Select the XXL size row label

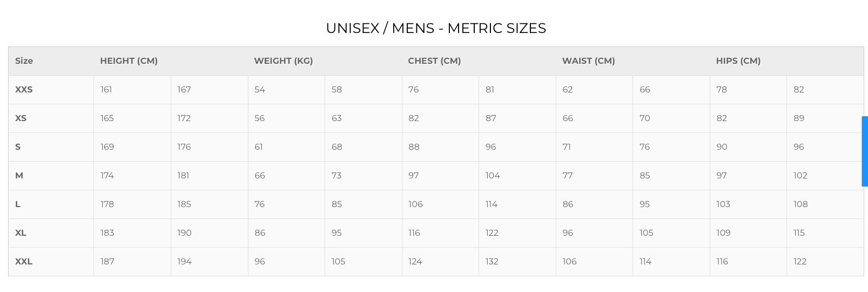pyautogui.click(x=24, y=261)
